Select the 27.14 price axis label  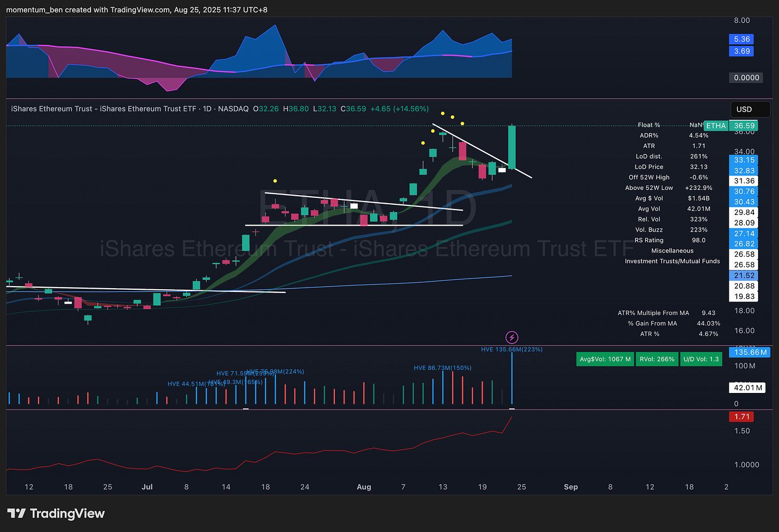tap(744, 234)
